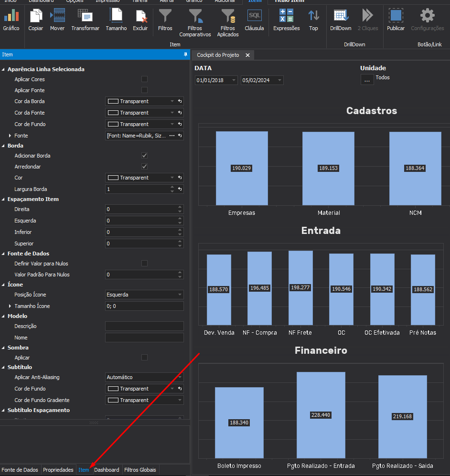This screenshot has width=450, height=476.
Task: Open the Expressões calculator icon
Action: [x=286, y=20]
